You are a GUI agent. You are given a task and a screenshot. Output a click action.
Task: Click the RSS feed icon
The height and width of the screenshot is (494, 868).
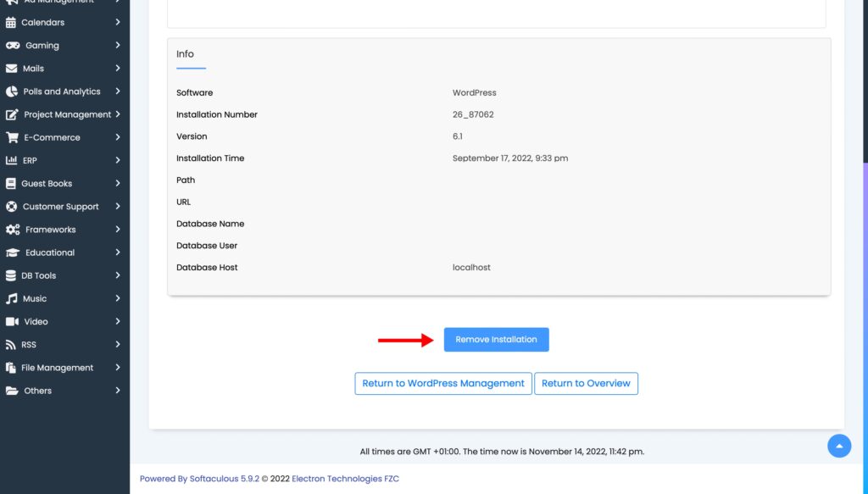coord(10,345)
